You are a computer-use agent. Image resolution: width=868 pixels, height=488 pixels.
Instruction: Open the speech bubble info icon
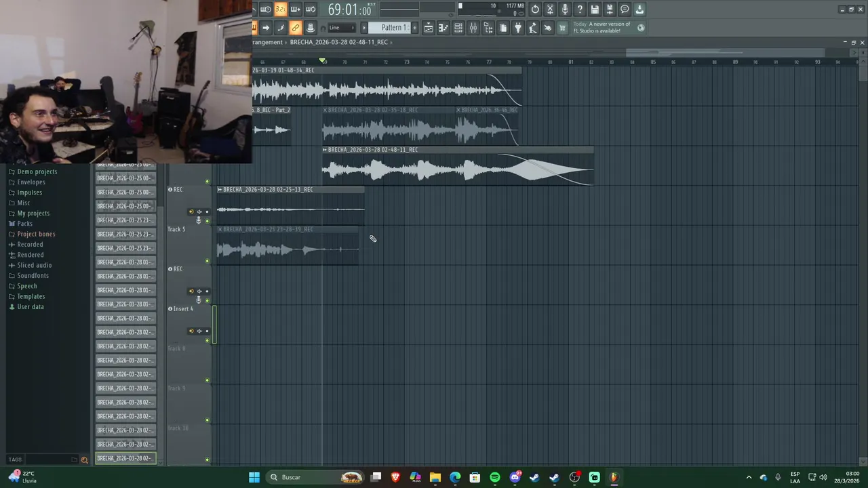(x=625, y=9)
